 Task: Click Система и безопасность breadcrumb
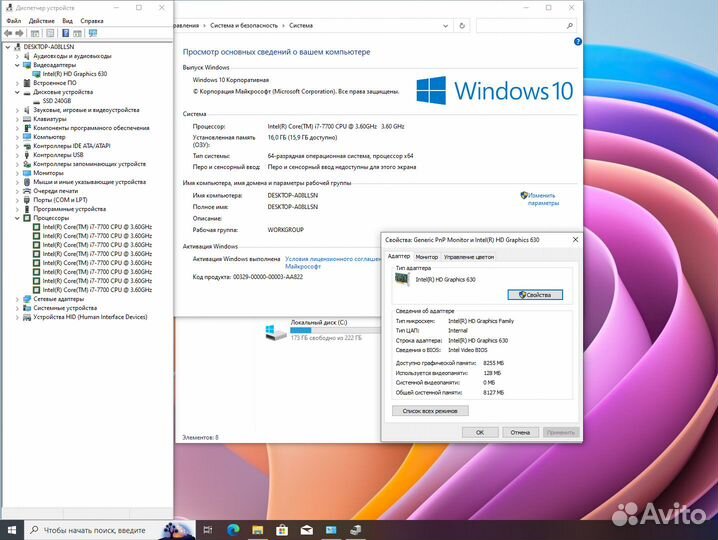point(244,26)
